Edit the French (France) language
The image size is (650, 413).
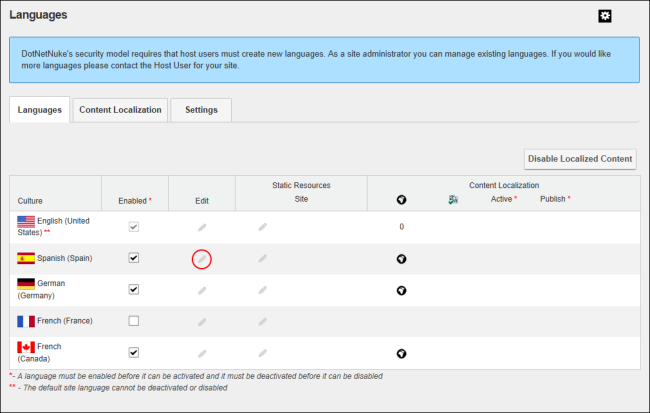[202, 322]
